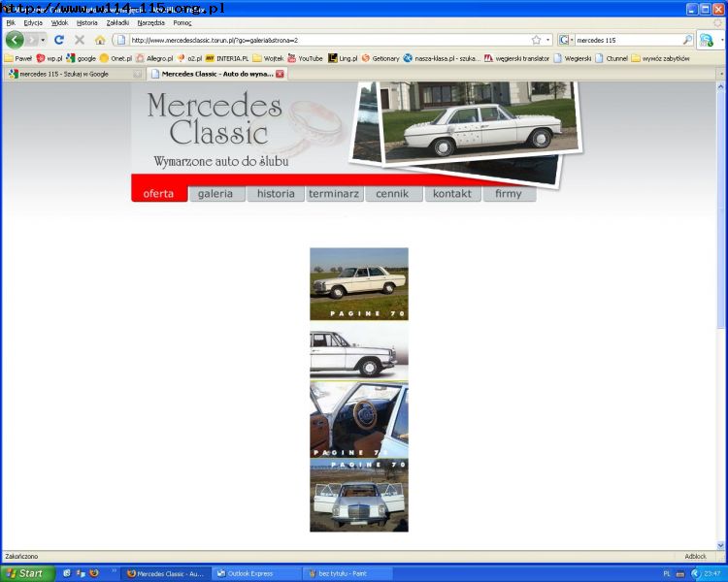Open the Allegro.pl bookmark
The width and height of the screenshot is (728, 582).
click(x=154, y=58)
